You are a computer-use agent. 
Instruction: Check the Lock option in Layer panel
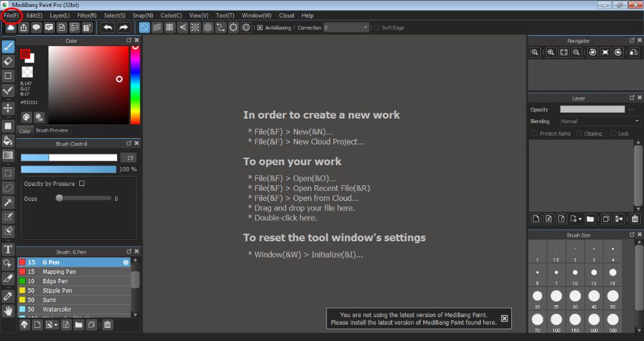pos(614,133)
